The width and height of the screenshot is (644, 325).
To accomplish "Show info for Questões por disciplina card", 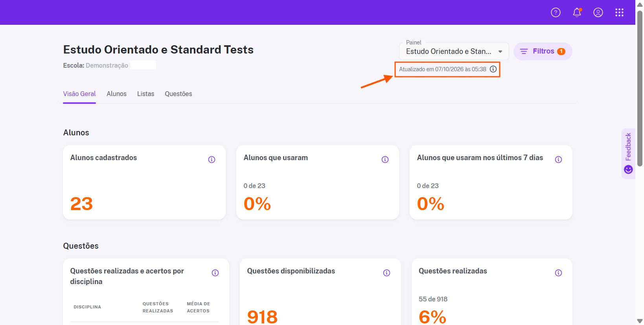I will 215,273.
